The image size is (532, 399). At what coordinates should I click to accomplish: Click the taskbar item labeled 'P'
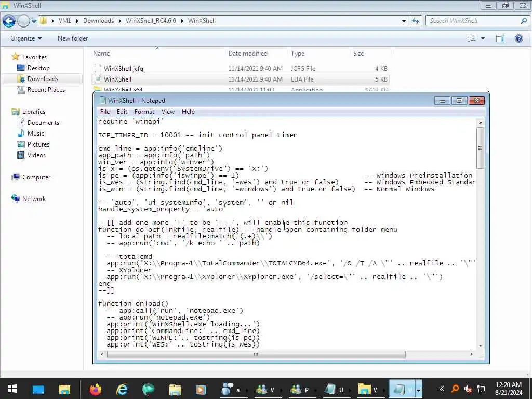302,390
